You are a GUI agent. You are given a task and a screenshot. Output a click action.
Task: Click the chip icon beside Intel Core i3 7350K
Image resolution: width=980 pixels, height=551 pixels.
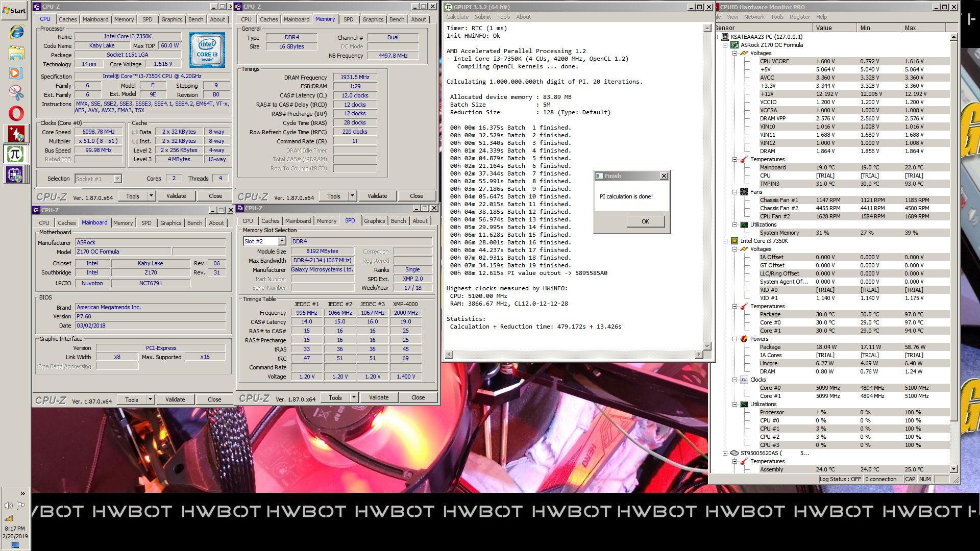734,241
